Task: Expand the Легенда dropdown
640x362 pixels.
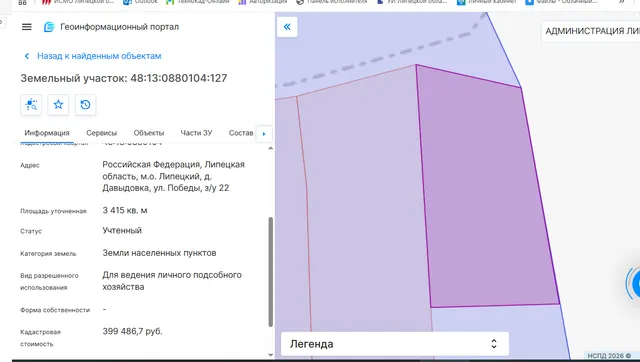Action: (395, 344)
